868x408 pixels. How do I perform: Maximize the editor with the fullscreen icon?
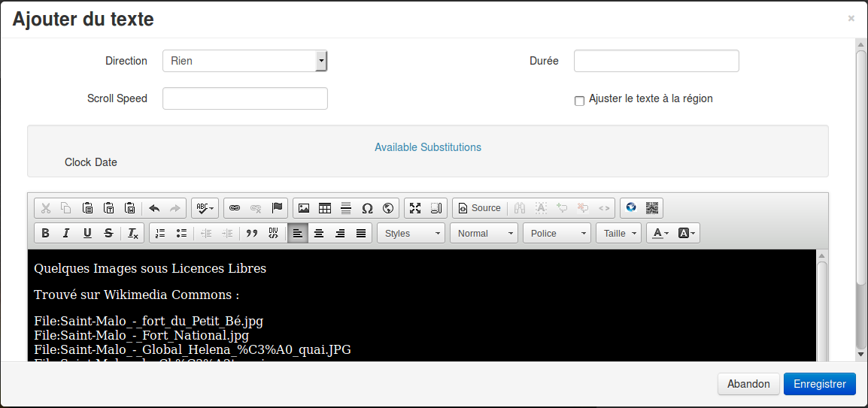415,208
